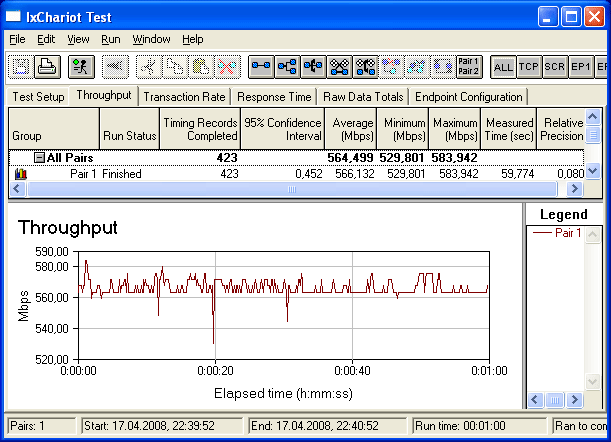Open the Run menu
Image resolution: width=611 pixels, height=442 pixels.
pos(110,39)
